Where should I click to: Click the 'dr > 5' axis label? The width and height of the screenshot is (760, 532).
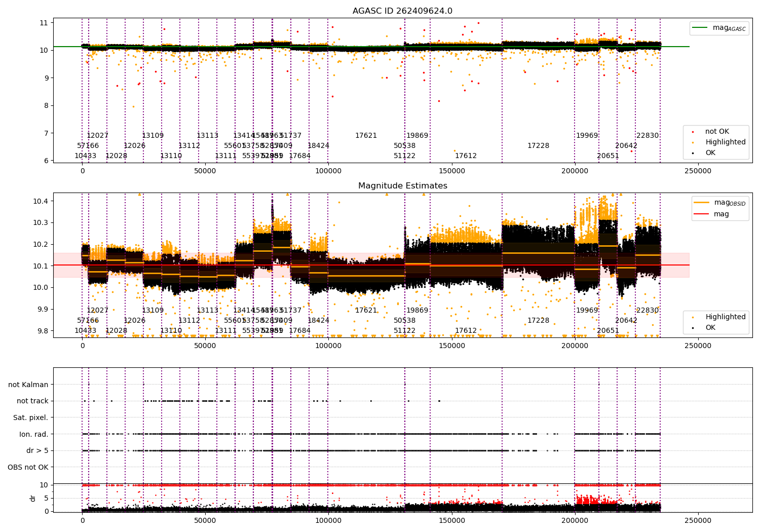click(37, 450)
